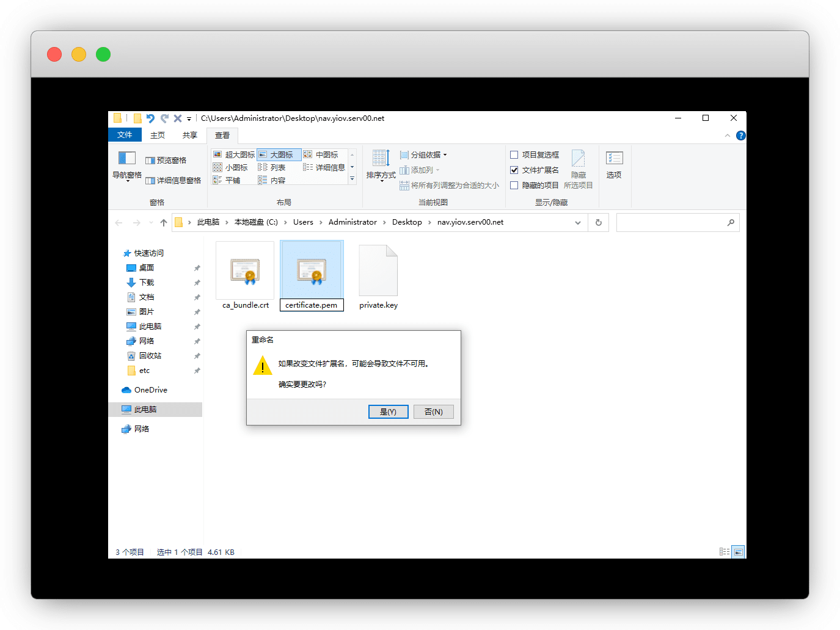The image size is (840, 630).
Task: Click the up-directory arrow in navigation bar
Action: coord(164,223)
